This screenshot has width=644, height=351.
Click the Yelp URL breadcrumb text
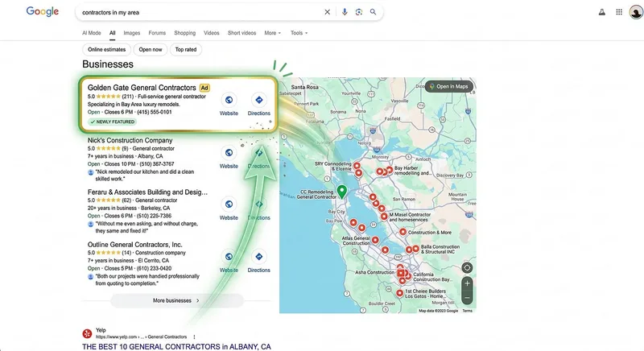142,337
